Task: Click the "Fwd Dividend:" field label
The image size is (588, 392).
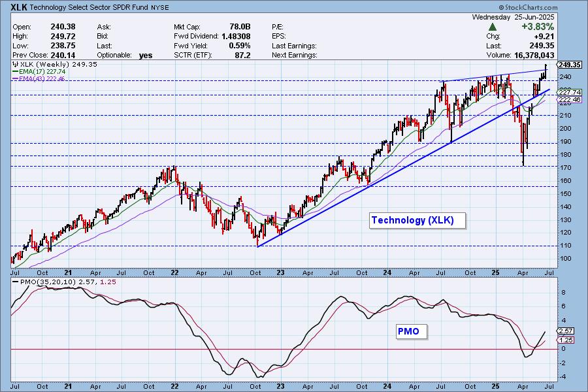Action: point(196,37)
